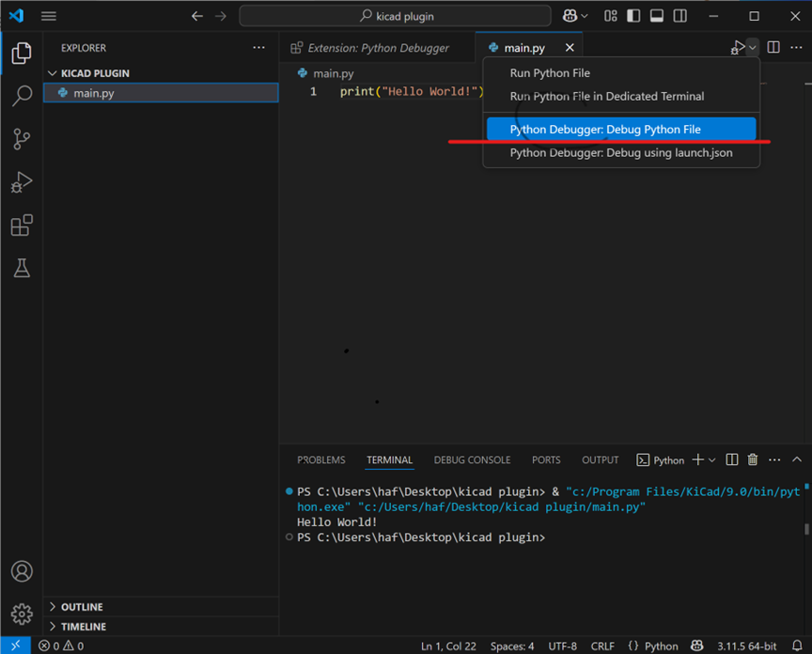Image resolution: width=812 pixels, height=654 pixels.
Task: Switch to the TERMINAL panel tab
Action: (389, 459)
